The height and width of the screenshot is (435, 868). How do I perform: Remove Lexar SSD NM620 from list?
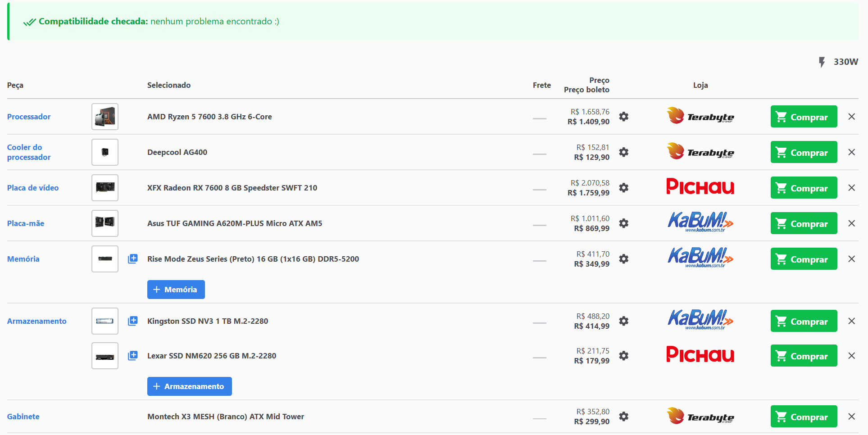[x=851, y=356]
